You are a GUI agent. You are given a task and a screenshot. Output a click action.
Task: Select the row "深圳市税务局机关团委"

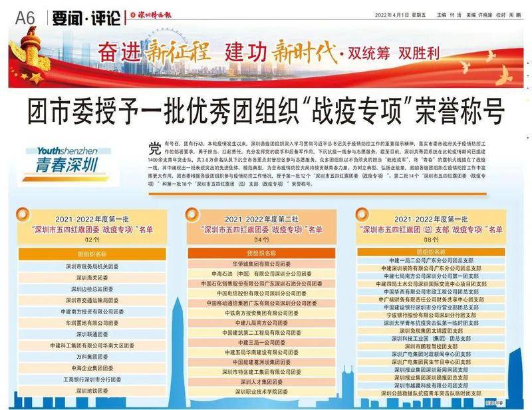92,267
